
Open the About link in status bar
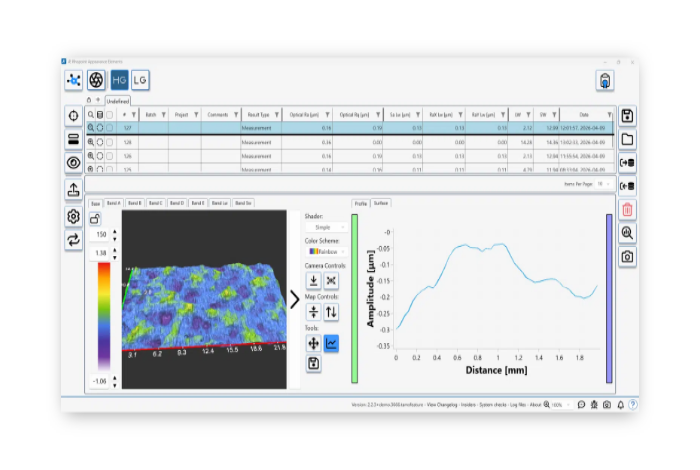(x=535, y=405)
